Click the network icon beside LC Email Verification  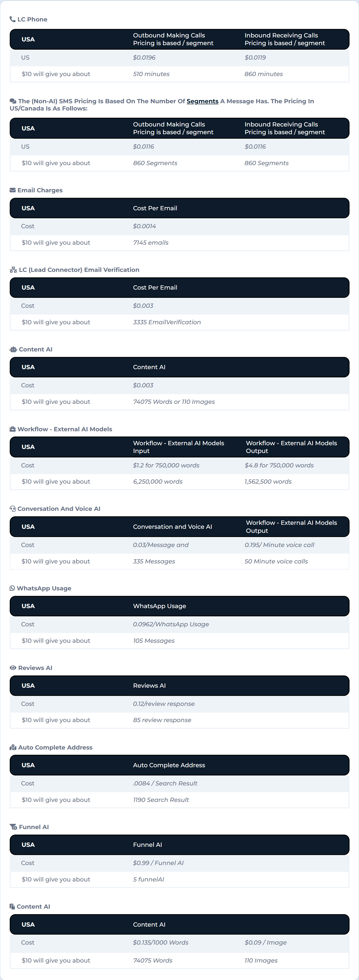coord(13,270)
